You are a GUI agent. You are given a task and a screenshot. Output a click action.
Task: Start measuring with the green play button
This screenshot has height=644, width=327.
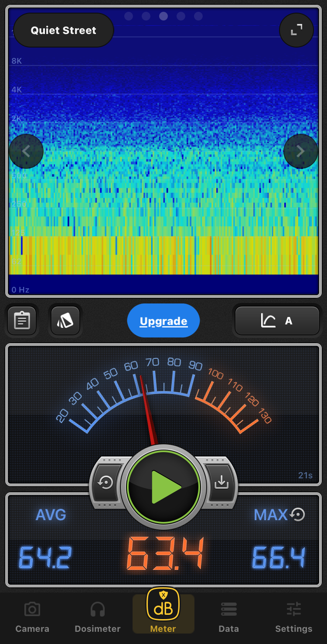click(163, 487)
